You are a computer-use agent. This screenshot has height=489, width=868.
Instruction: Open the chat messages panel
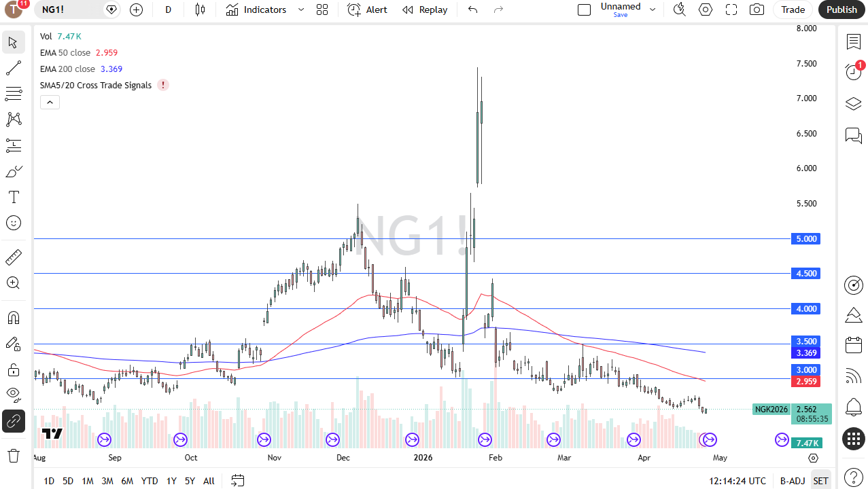(854, 135)
